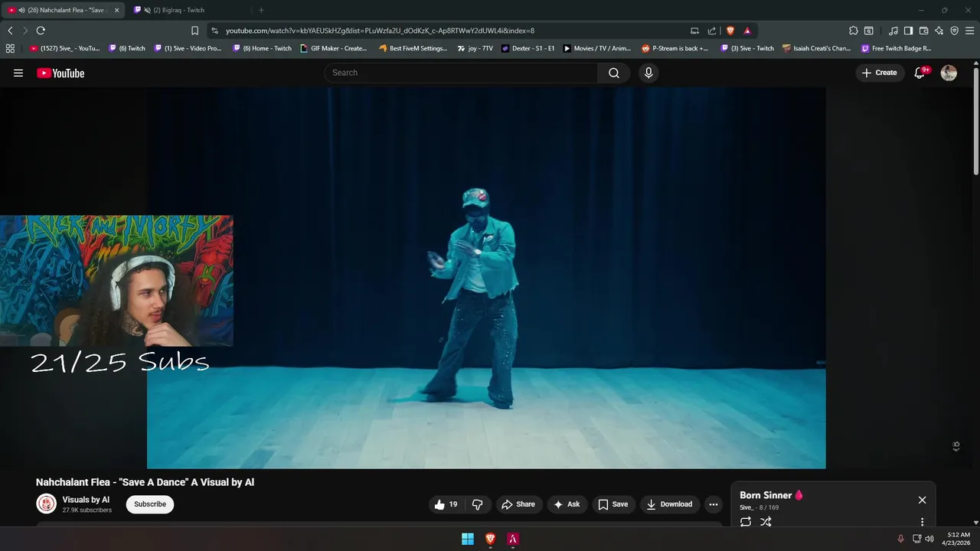Go back with browser back arrow

(x=10, y=31)
